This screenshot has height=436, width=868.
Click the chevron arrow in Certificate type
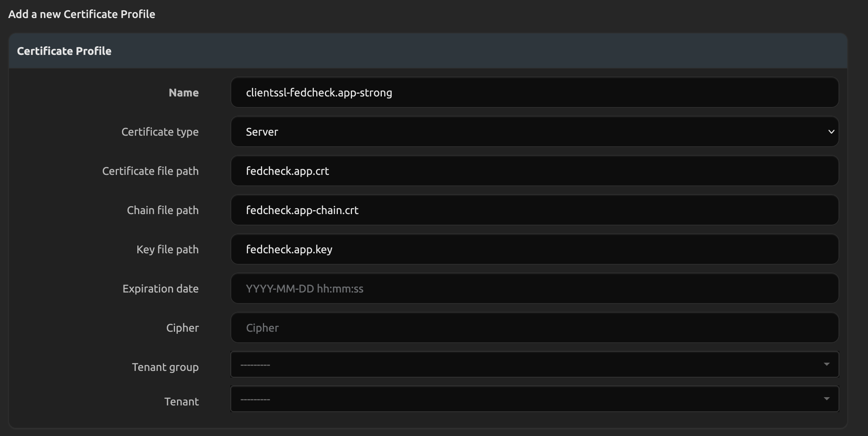pyautogui.click(x=831, y=132)
